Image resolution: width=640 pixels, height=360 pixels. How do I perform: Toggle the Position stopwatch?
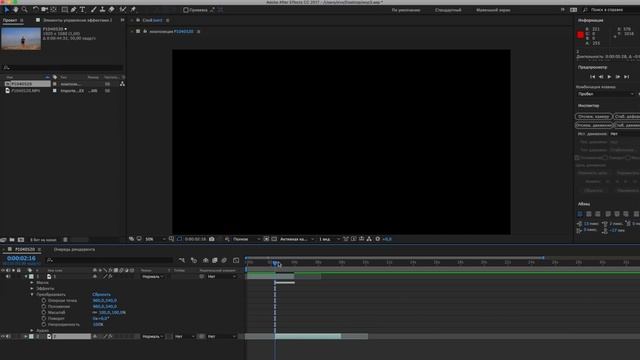[44, 307]
